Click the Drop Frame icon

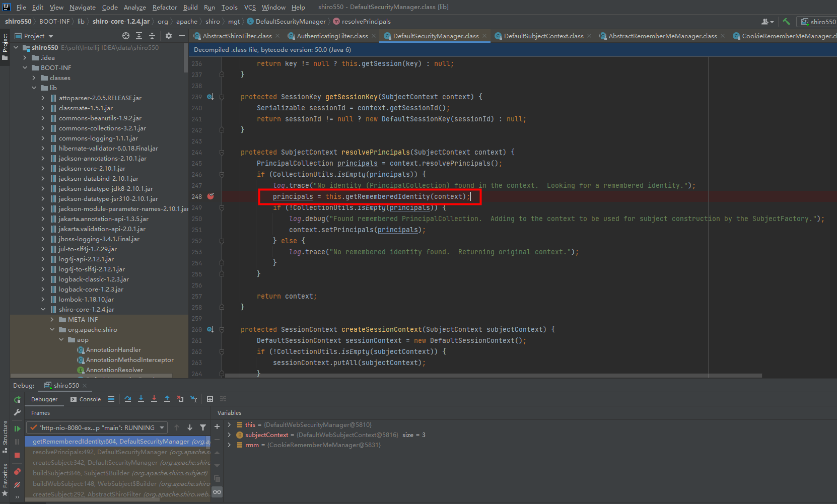[x=180, y=399]
